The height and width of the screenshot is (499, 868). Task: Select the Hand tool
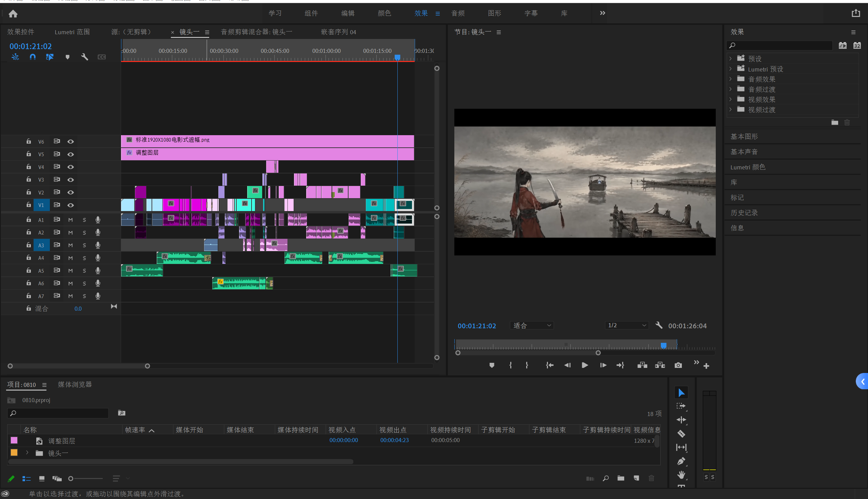(x=681, y=475)
